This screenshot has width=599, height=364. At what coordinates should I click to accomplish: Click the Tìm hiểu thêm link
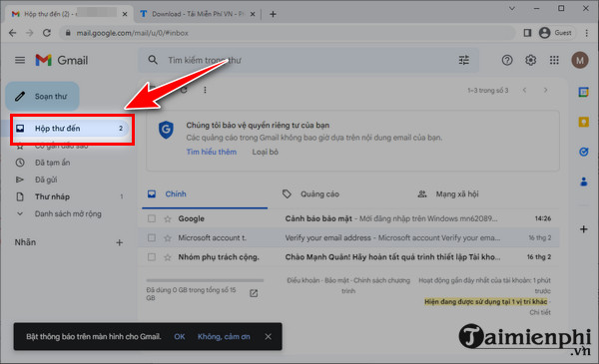coord(212,152)
